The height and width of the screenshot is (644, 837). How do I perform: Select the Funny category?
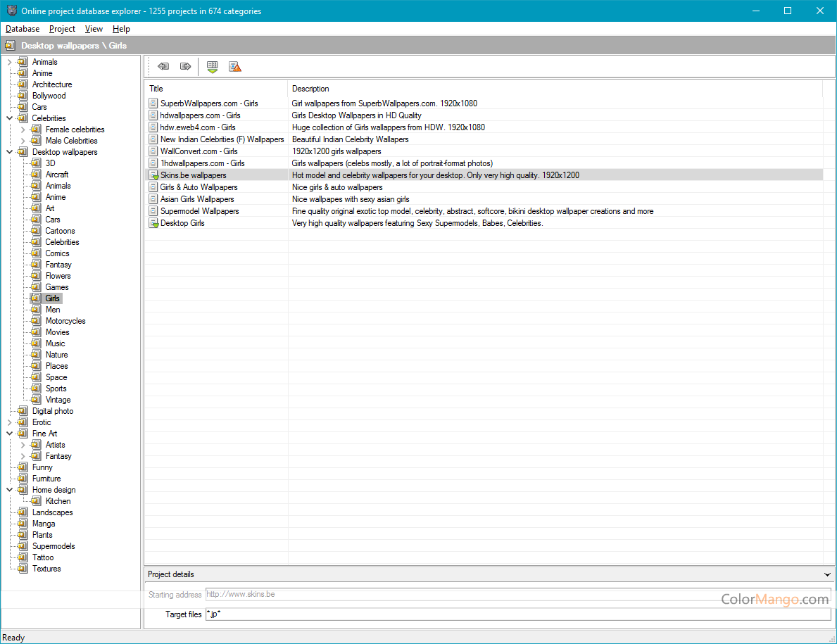pyautogui.click(x=42, y=467)
